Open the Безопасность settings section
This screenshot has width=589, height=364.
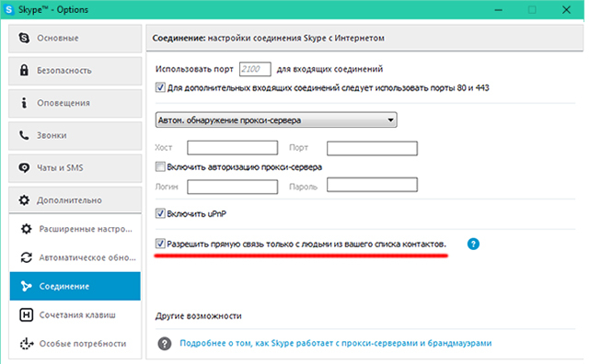(75, 71)
